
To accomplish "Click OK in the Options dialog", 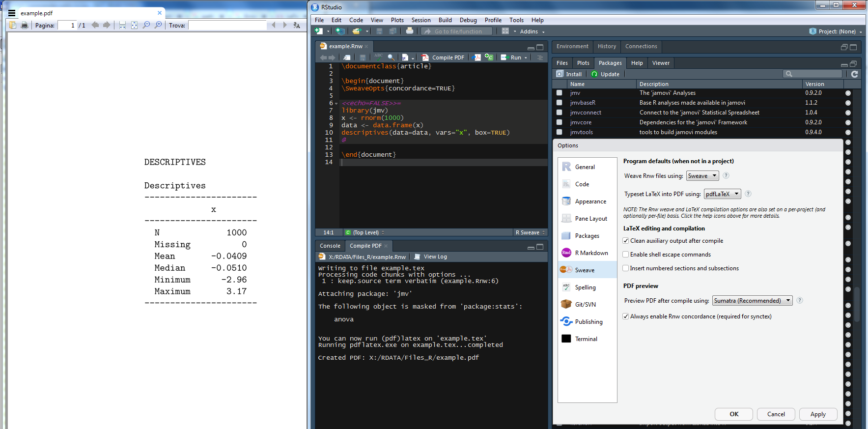I will click(x=734, y=414).
